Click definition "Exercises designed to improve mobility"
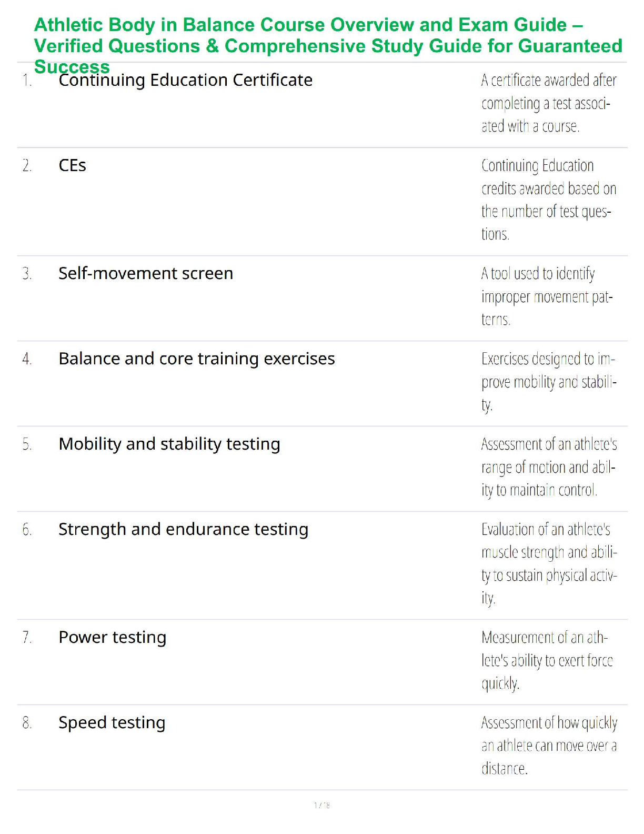Screen dimensions: 644x834 click(x=548, y=382)
